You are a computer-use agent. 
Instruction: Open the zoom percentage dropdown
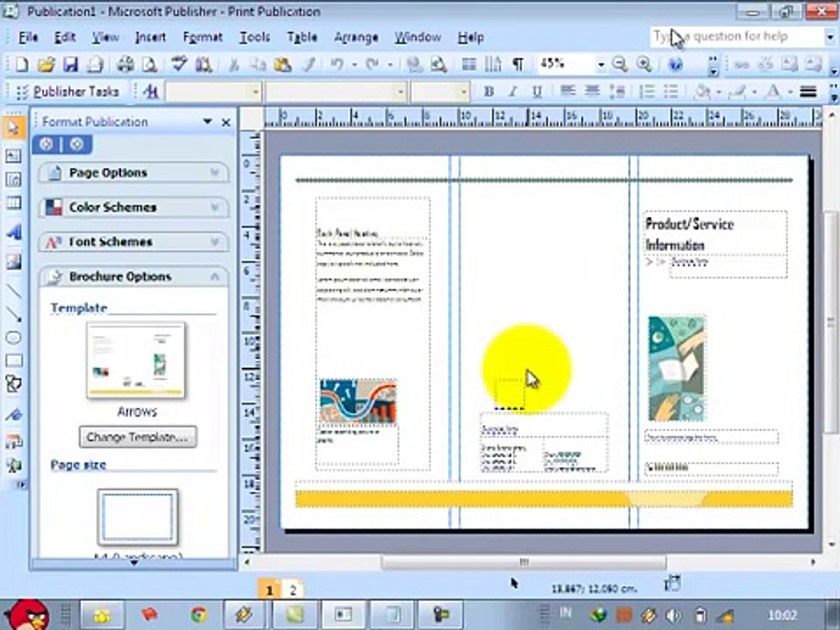click(600, 65)
